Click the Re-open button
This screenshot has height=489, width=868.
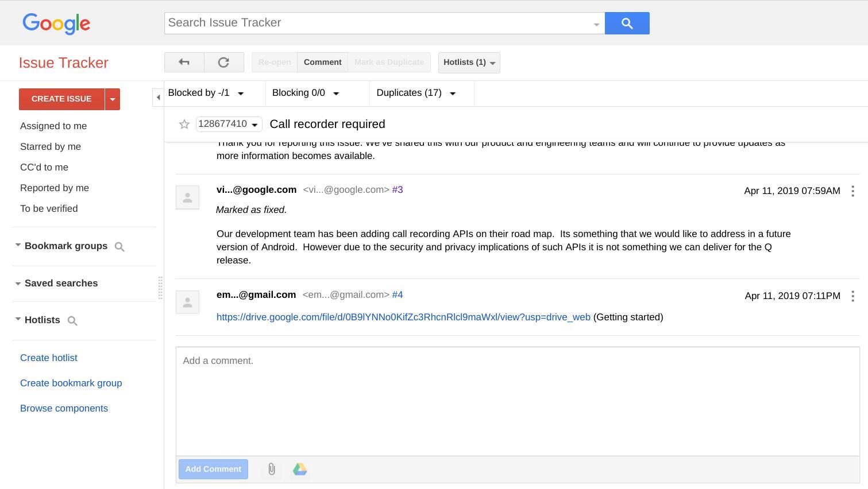pos(275,62)
